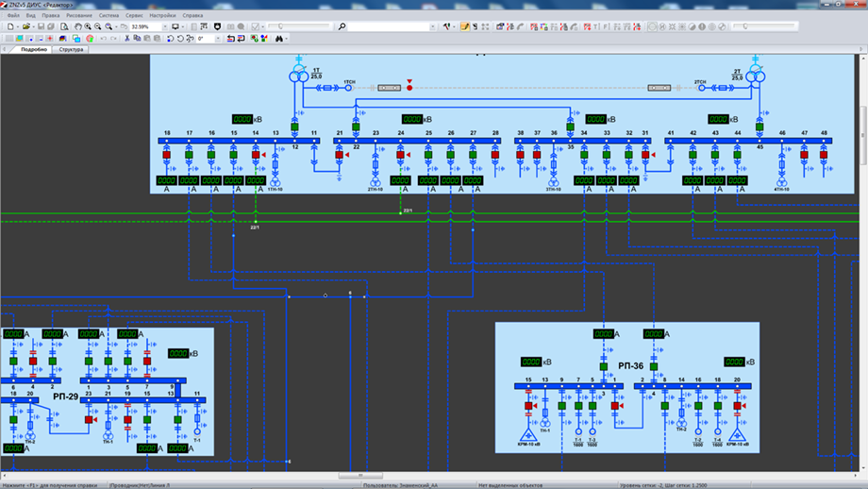Open the rotation angle dropdown
The height and width of the screenshot is (489, 868).
[x=218, y=39]
